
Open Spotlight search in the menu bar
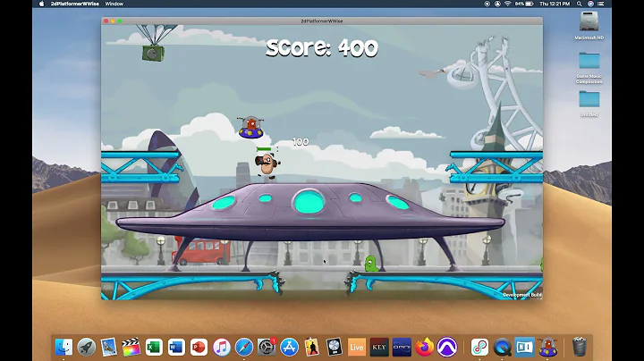pyautogui.click(x=579, y=4)
